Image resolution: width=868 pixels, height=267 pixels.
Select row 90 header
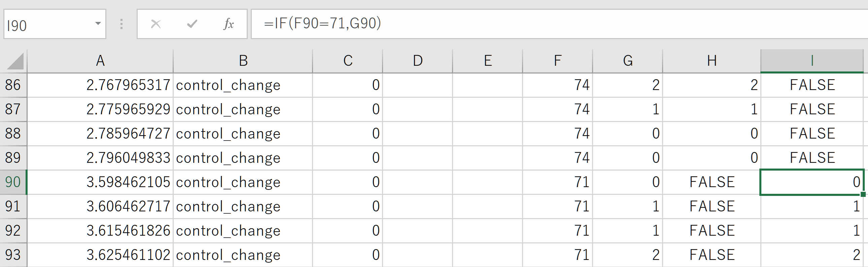[x=13, y=182]
